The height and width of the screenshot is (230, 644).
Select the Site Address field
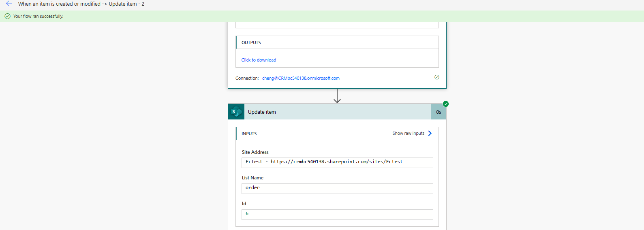tap(337, 162)
